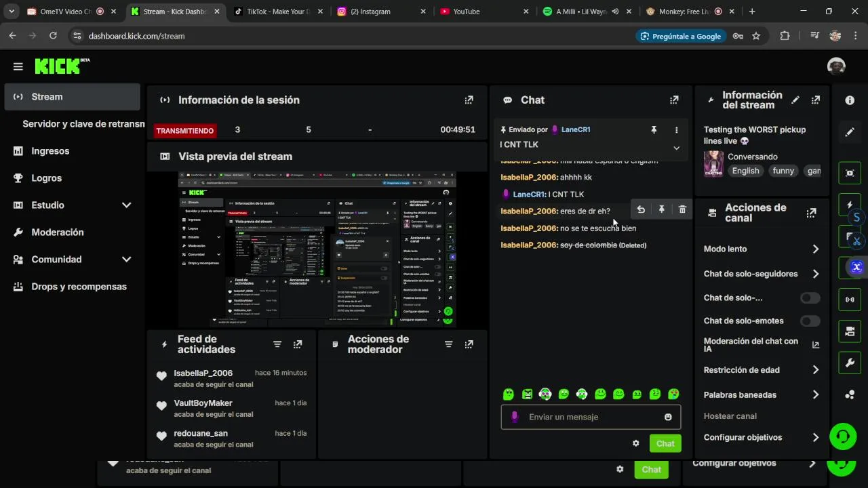This screenshot has height=488, width=868.
Task: Filter the Acciones de moderador list
Action: click(448, 344)
